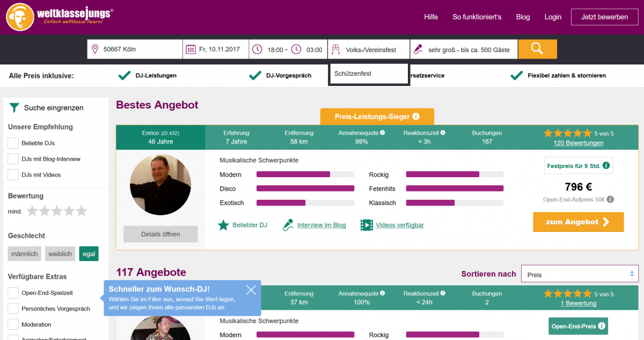Click the microphone guest-size icon
Viewport: 644px width, 340px height.
click(418, 49)
